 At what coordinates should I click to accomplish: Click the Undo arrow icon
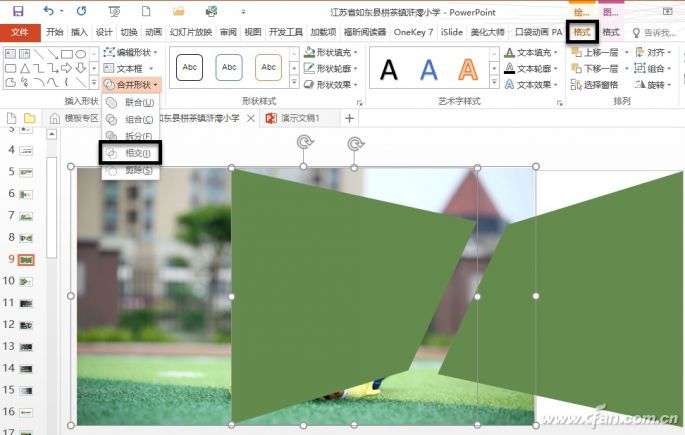tap(49, 11)
